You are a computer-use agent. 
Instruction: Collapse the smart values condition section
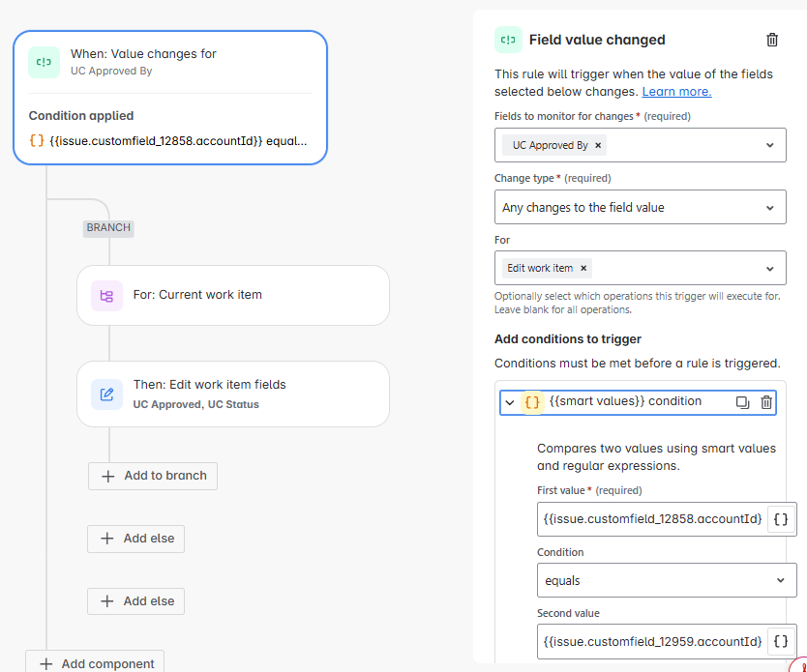point(510,402)
